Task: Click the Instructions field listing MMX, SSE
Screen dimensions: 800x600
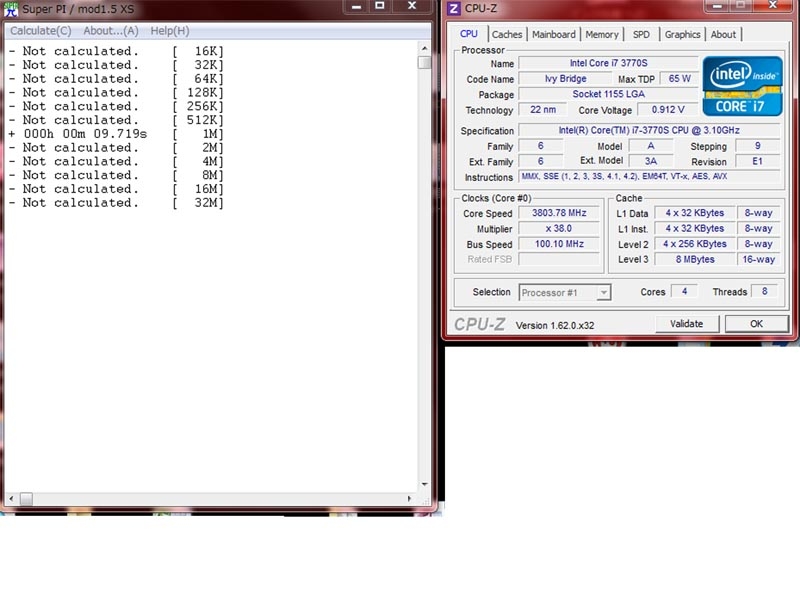Action: tap(649, 177)
